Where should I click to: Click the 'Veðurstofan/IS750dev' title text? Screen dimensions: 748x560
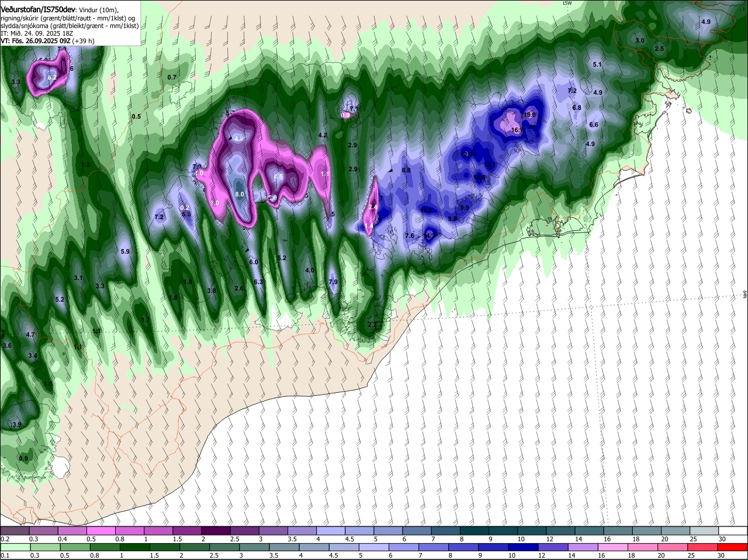[37, 9]
